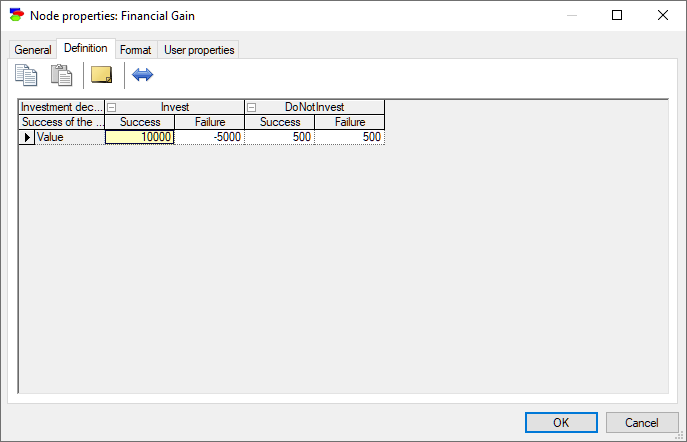Close the Node properties dialog
The width and height of the screenshot is (687, 442).
coord(663,15)
